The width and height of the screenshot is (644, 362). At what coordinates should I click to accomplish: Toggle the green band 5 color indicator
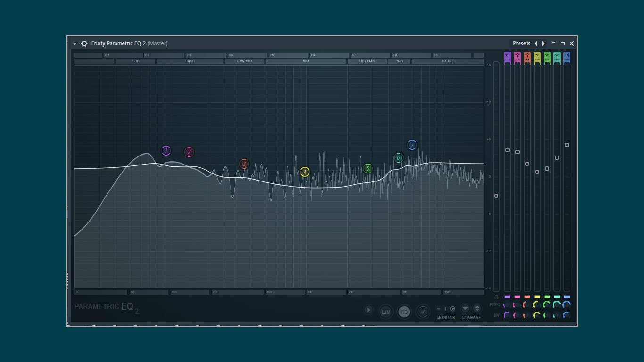point(547,297)
